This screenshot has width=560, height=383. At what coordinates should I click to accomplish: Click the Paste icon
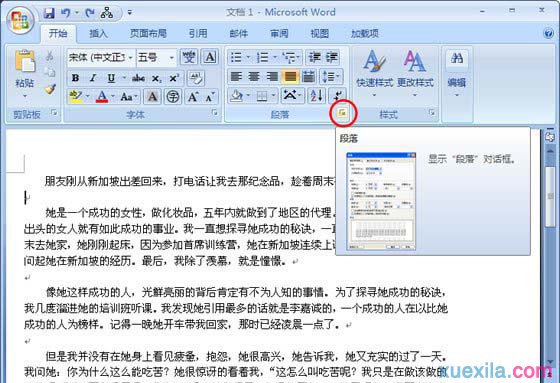(x=25, y=61)
